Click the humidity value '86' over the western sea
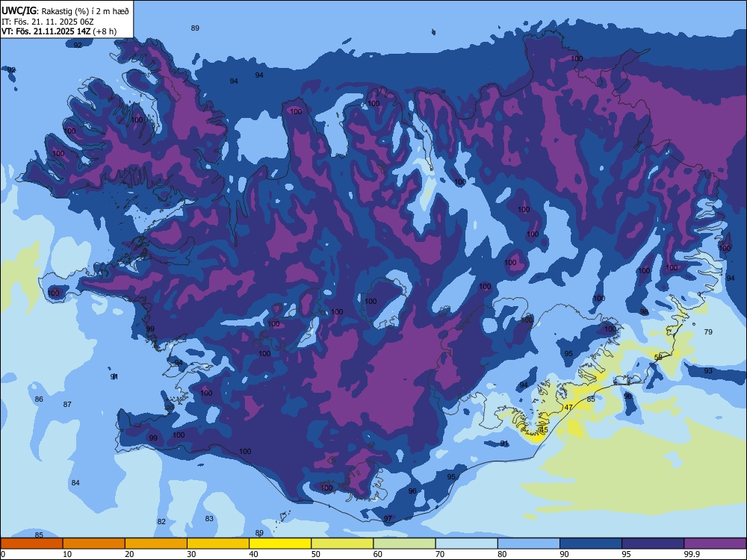This screenshot has height=560, width=747. point(39,399)
